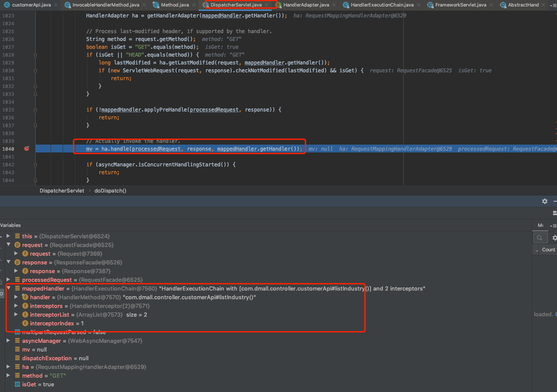The width and height of the screenshot is (557, 392).
Task: Collapse the request = RequestFacade@6525 node
Action: point(8,245)
